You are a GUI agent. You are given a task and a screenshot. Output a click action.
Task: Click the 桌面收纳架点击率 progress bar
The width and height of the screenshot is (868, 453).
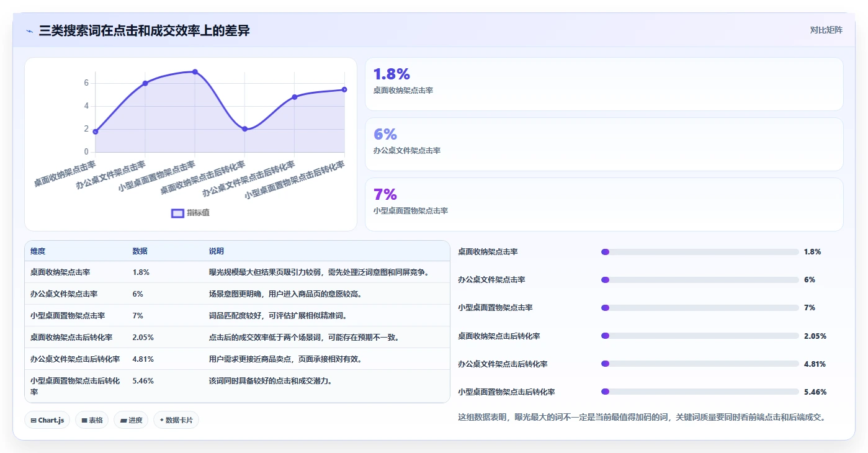click(x=700, y=252)
